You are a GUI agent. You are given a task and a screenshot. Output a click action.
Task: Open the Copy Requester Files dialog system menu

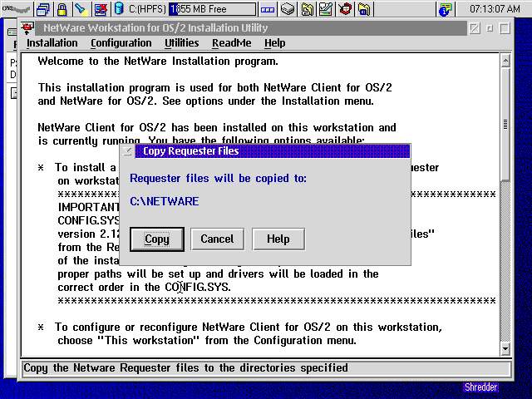(x=127, y=151)
